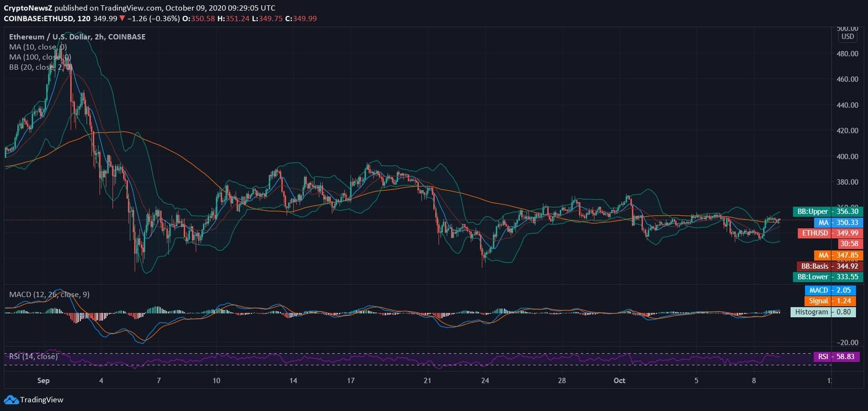Click the CryptoNewsZ publisher name

(x=28, y=8)
